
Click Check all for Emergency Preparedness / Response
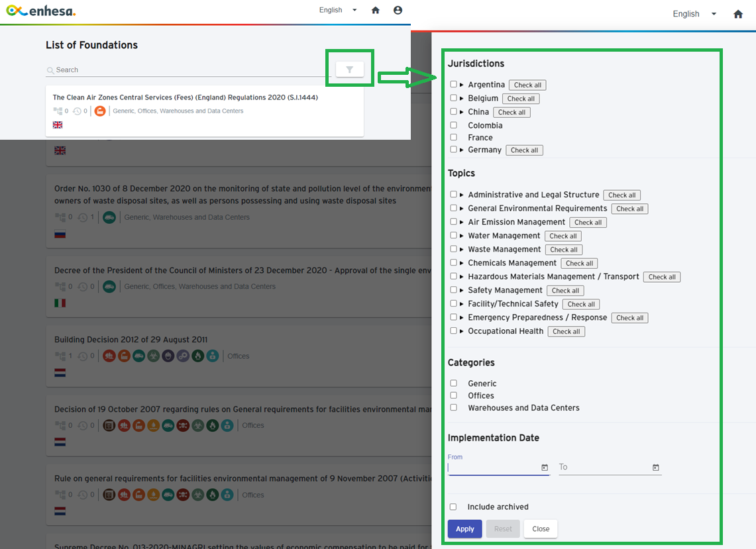pos(629,318)
